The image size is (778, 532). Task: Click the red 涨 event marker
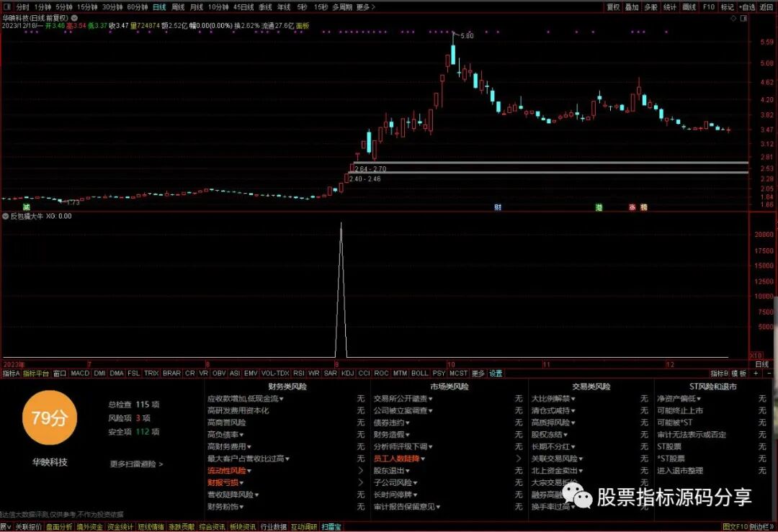tap(632, 207)
